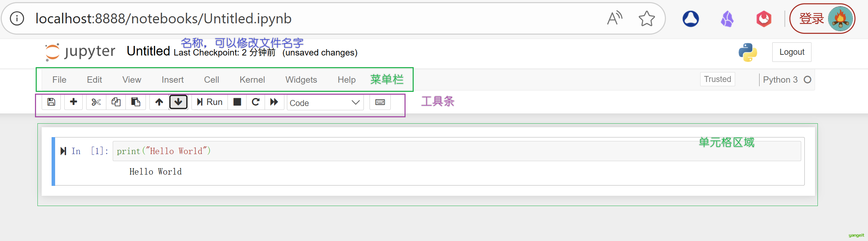This screenshot has width=868, height=241.
Task: Expand the Widgets menu
Action: [x=301, y=80]
